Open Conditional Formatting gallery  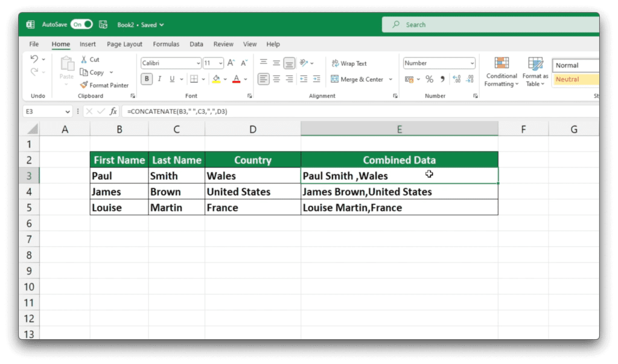501,71
